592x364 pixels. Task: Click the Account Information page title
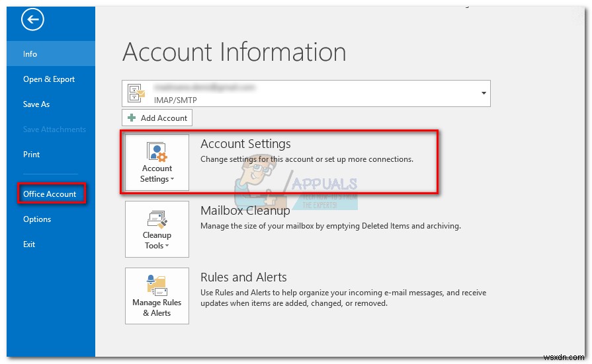(234, 52)
